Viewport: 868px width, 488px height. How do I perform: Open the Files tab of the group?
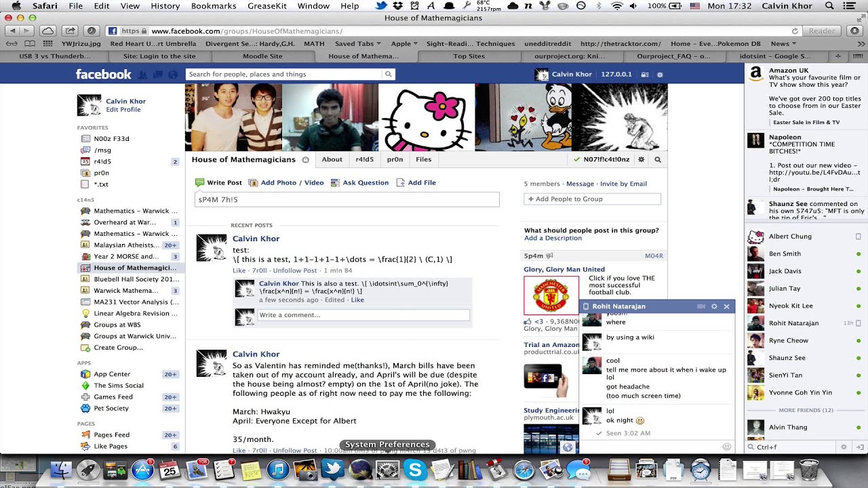click(423, 160)
